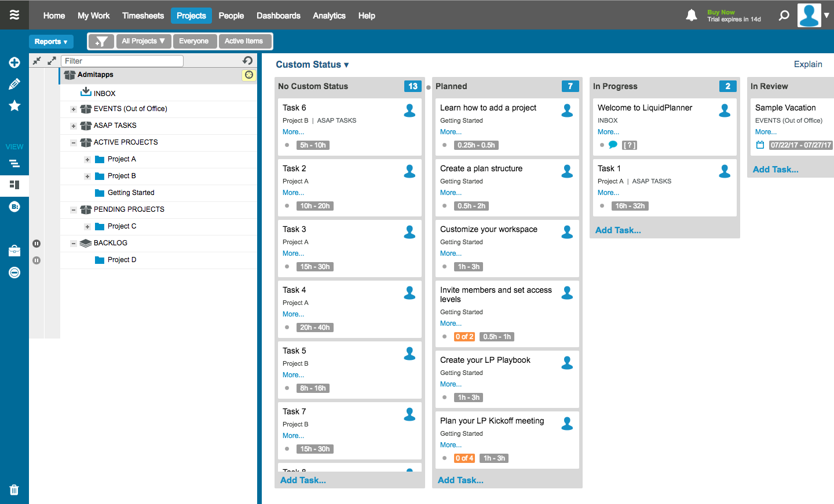The image size is (834, 504).
Task: Open the notifications bell icon
Action: 691,15
